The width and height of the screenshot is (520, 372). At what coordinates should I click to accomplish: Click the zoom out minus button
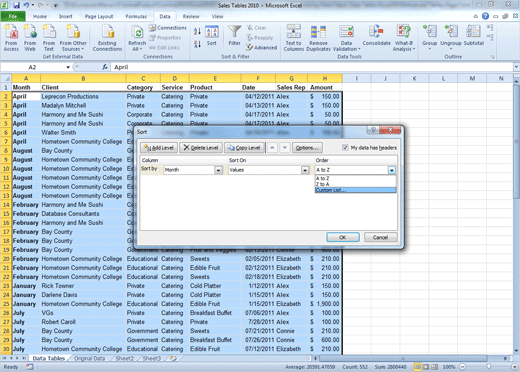(x=462, y=367)
